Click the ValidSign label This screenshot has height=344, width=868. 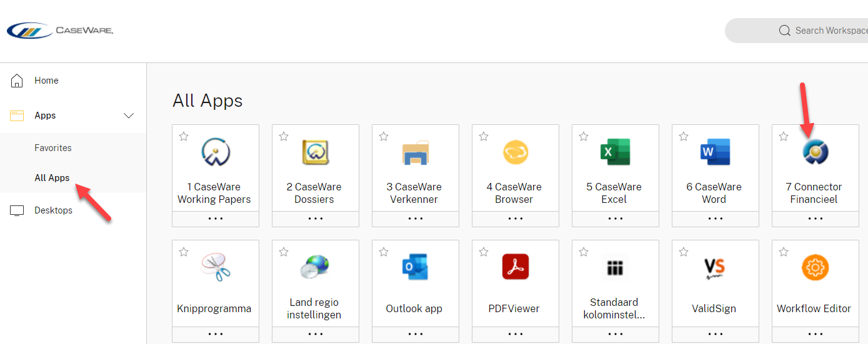click(x=714, y=308)
